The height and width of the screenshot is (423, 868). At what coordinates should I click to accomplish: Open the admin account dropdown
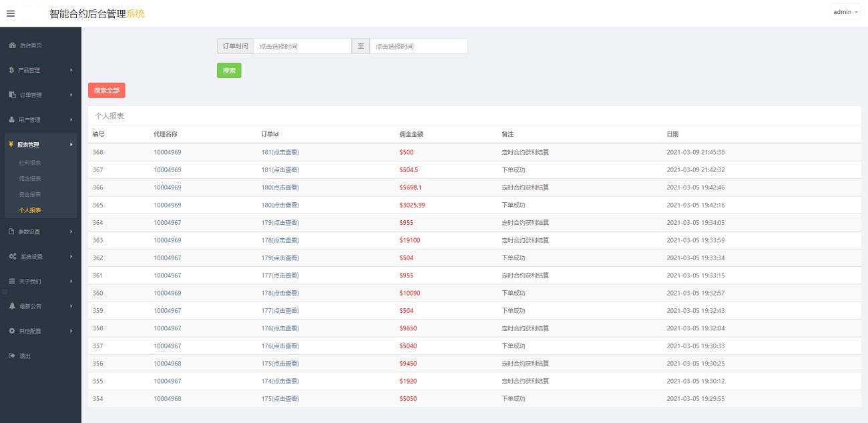pyautogui.click(x=845, y=12)
